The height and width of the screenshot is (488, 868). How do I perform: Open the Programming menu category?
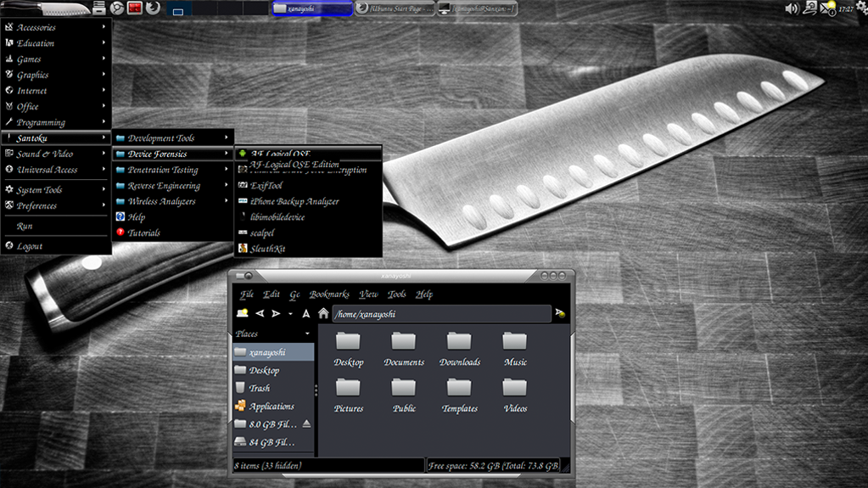coord(56,122)
